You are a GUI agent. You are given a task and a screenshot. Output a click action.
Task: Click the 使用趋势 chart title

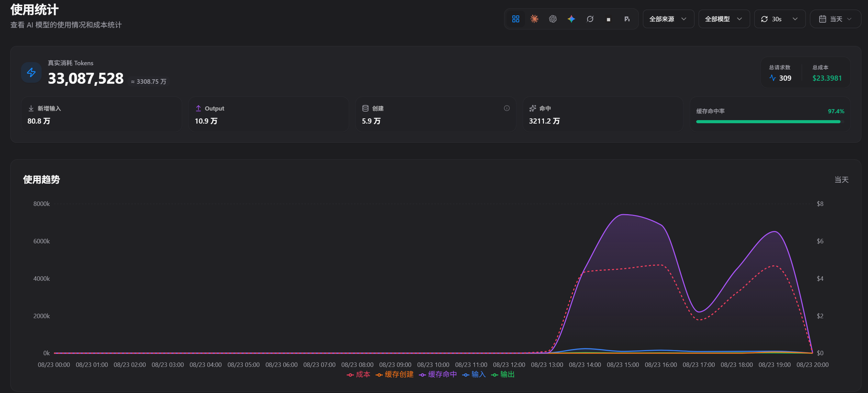coord(42,180)
